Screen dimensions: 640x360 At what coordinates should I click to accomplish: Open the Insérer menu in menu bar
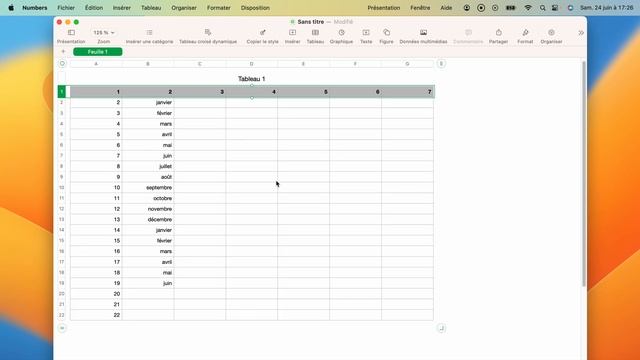(x=122, y=8)
